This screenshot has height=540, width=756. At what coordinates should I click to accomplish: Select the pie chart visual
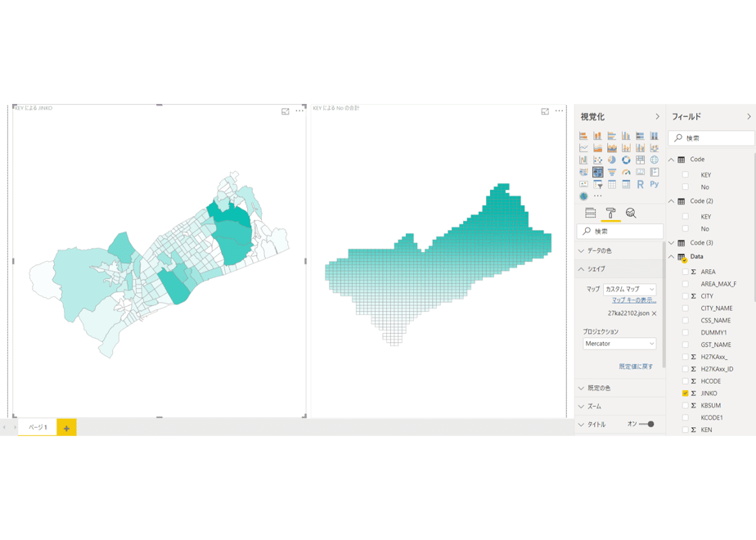[x=612, y=160]
